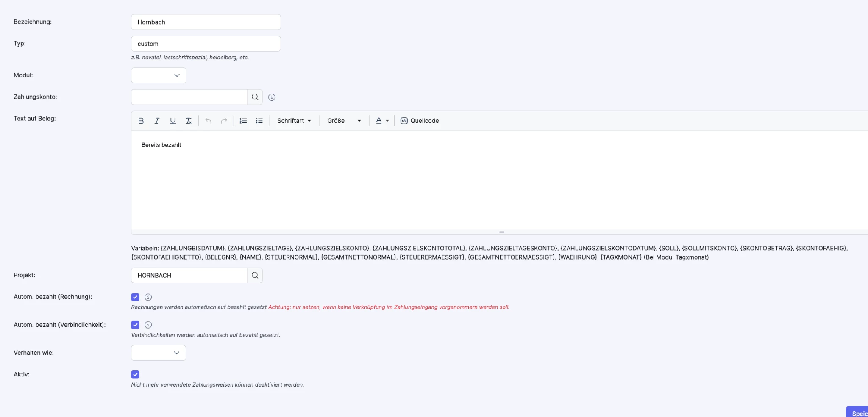868x417 pixels.
Task: Redo the editor change
Action: [x=224, y=121]
